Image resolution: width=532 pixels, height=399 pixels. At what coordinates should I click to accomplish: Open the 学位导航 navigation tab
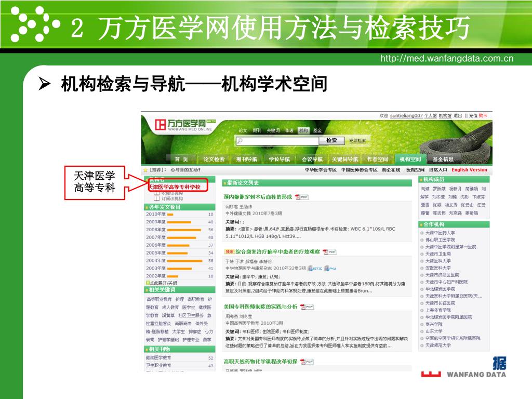coord(279,159)
